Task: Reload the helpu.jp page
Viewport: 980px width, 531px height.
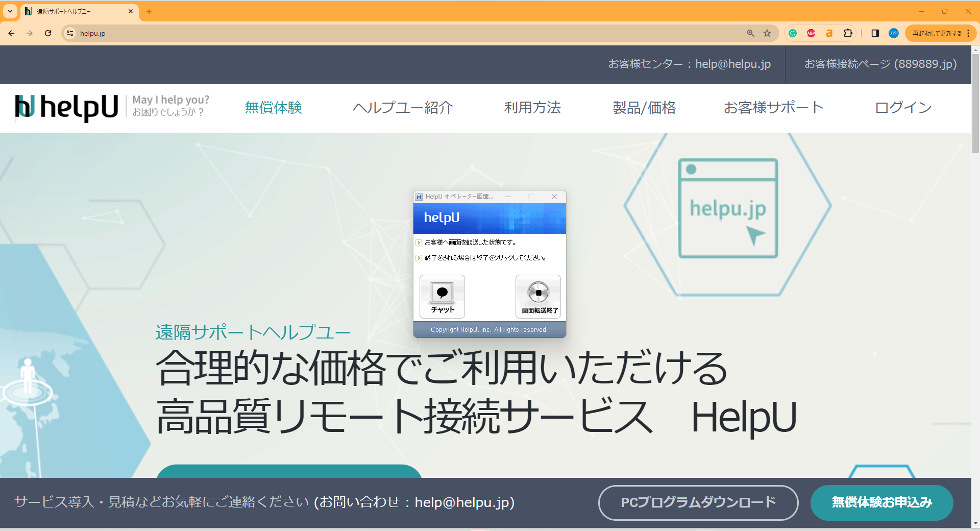Action: point(48,33)
